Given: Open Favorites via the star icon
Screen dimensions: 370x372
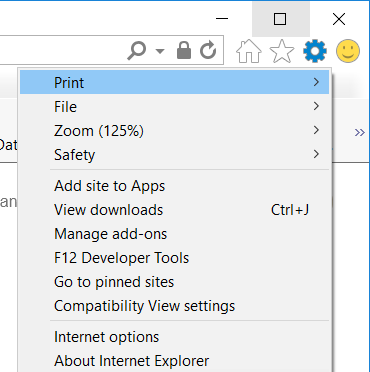Looking at the screenshot, I should (x=282, y=51).
